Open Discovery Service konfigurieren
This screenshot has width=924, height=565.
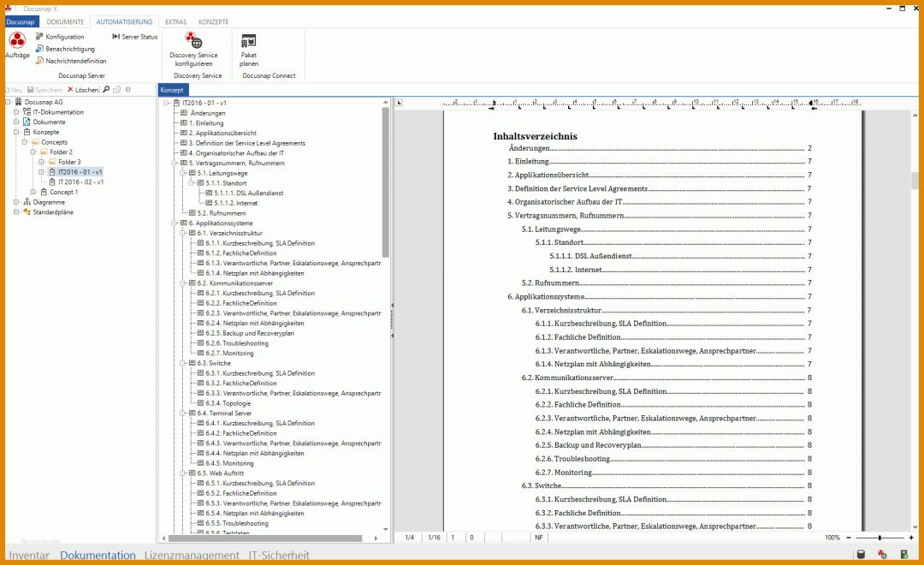[x=193, y=50]
